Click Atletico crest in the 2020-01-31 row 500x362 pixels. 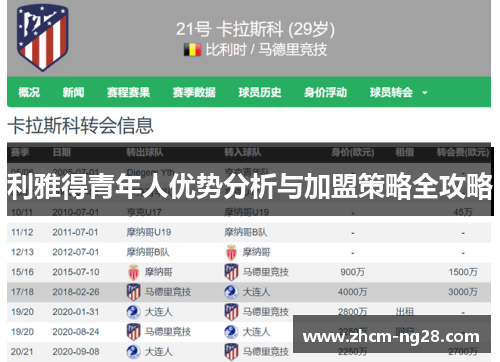pos(231,312)
